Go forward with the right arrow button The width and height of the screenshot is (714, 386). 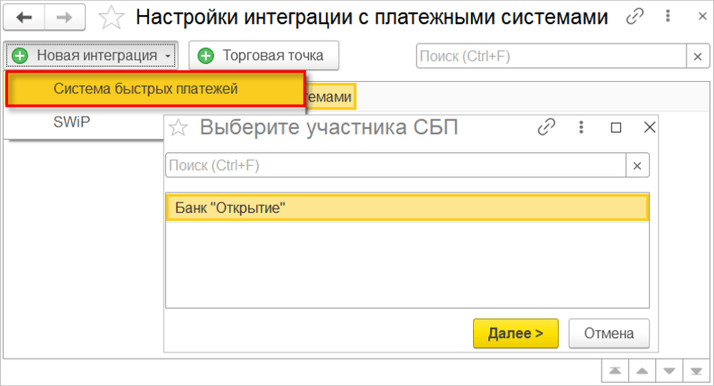(64, 17)
